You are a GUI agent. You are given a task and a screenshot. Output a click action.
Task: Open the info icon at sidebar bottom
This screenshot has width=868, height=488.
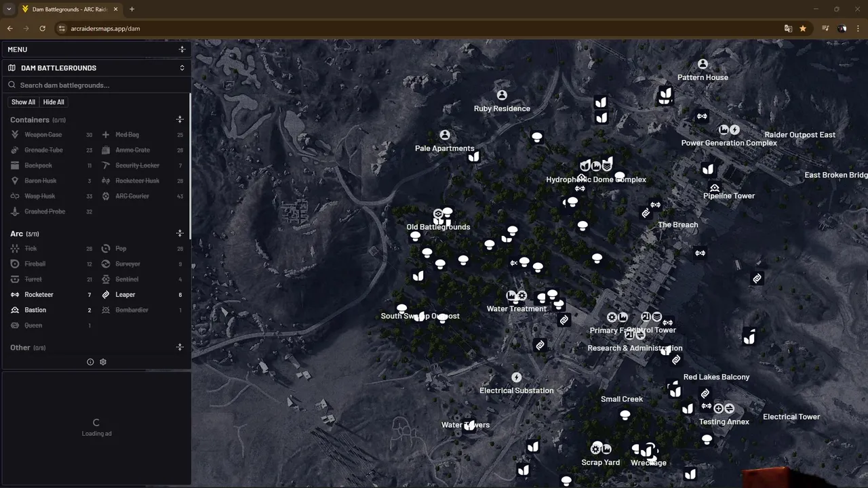pyautogui.click(x=90, y=362)
